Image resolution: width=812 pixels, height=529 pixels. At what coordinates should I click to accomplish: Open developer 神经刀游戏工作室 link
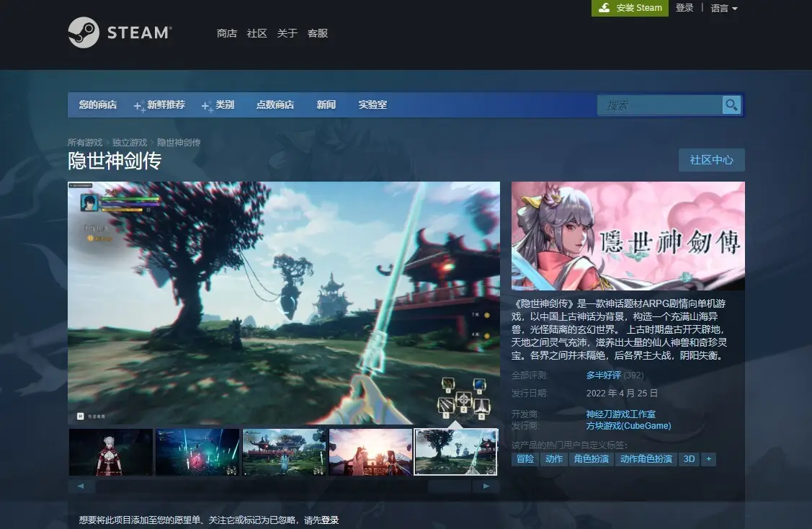pyautogui.click(x=621, y=414)
